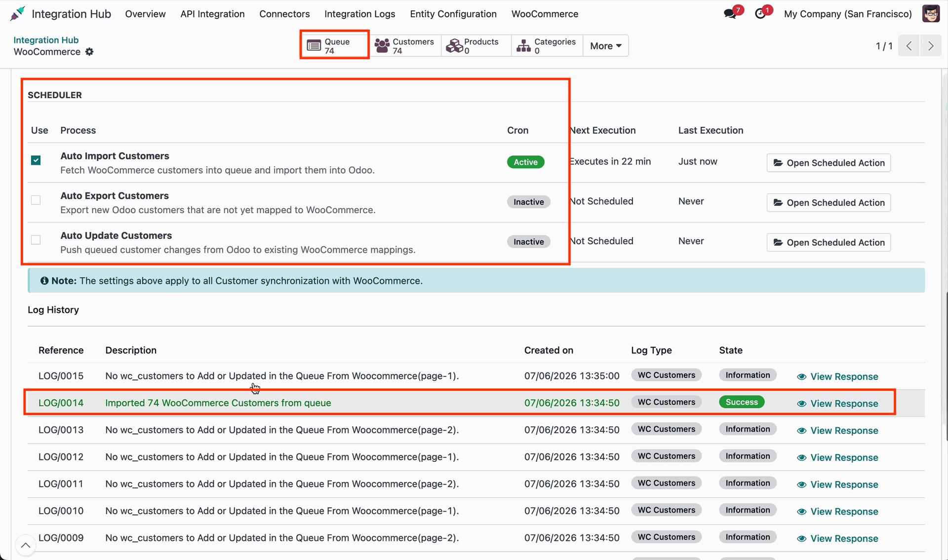948x560 pixels.
Task: View Response for LOG/0011
Action: coord(837,485)
